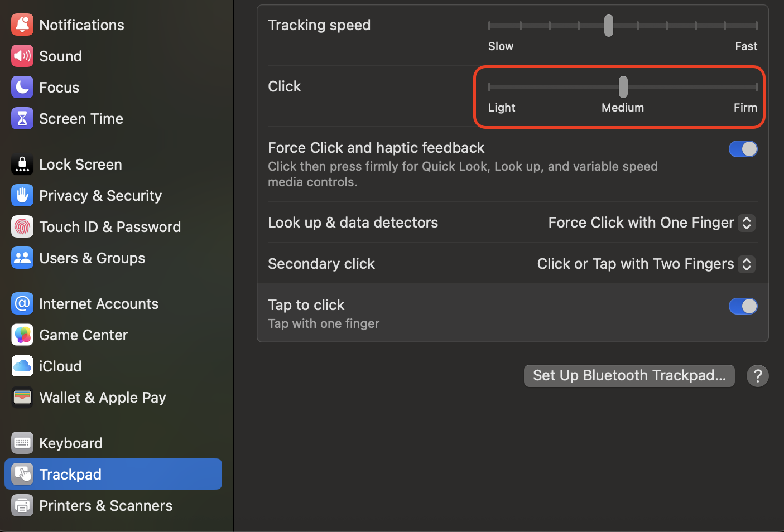784x532 pixels.
Task: Open trackpad help with question mark button
Action: coord(757,376)
